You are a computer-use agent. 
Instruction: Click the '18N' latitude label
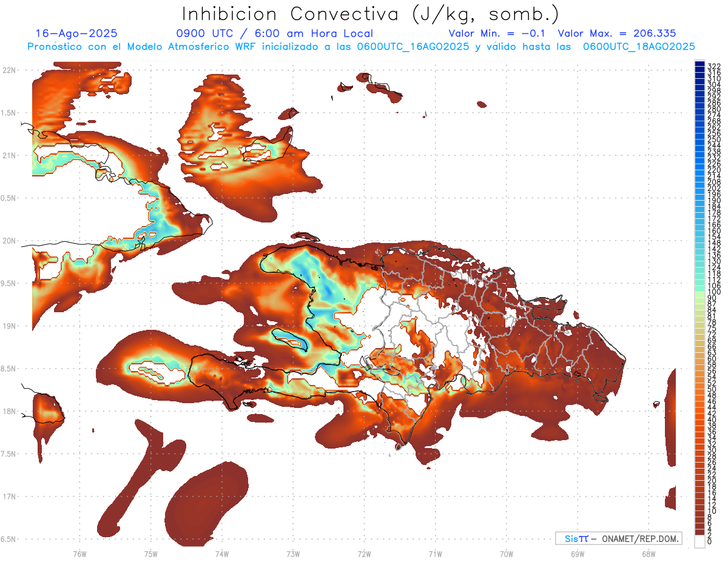9,412
